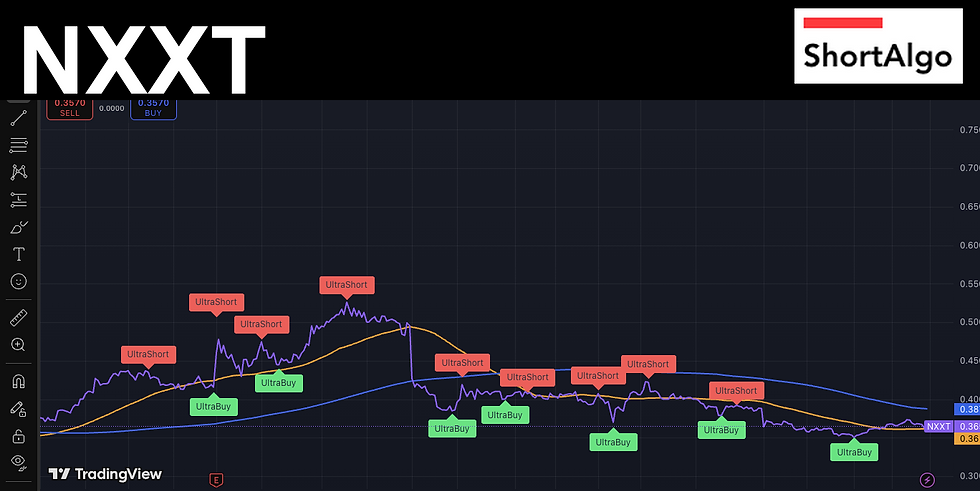Image resolution: width=980 pixels, height=491 pixels.
Task: Open the TradingView logo link
Action: [105, 474]
